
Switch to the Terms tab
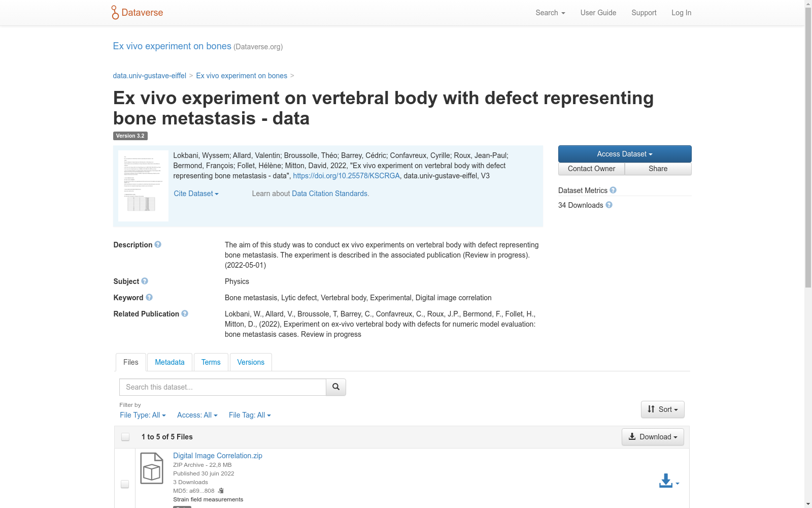click(x=211, y=362)
